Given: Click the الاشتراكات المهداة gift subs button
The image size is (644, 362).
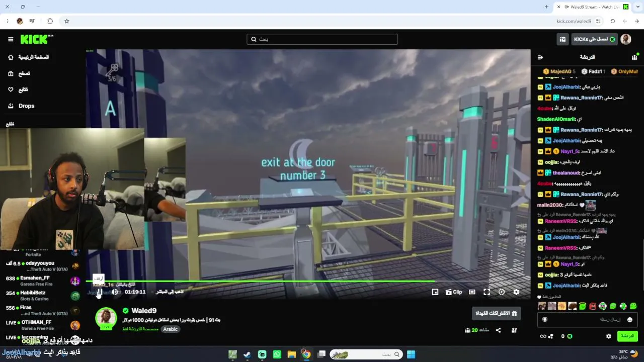Looking at the screenshot, I should [x=497, y=313].
